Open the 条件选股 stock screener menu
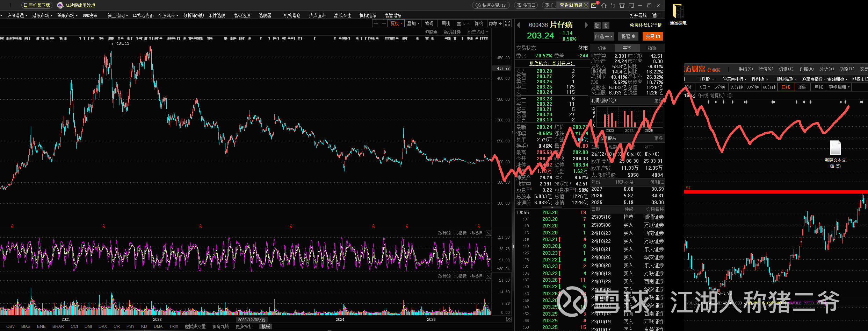868x331 pixels. coord(217,15)
